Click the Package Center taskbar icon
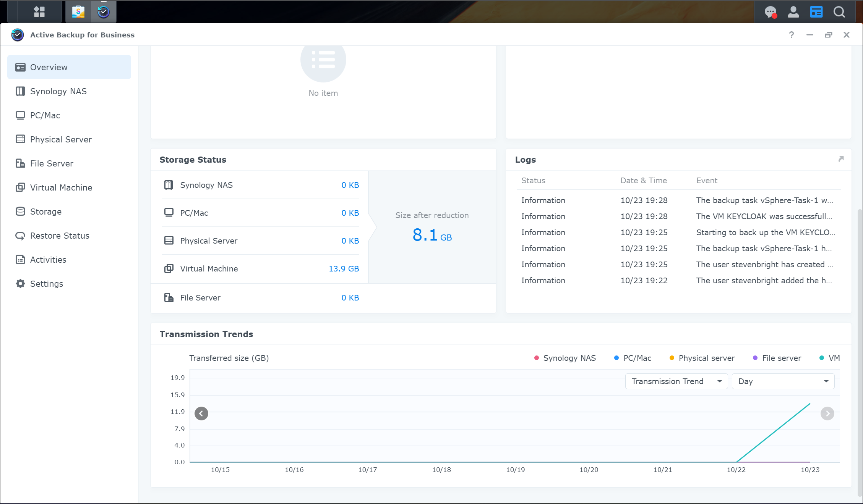 point(78,12)
